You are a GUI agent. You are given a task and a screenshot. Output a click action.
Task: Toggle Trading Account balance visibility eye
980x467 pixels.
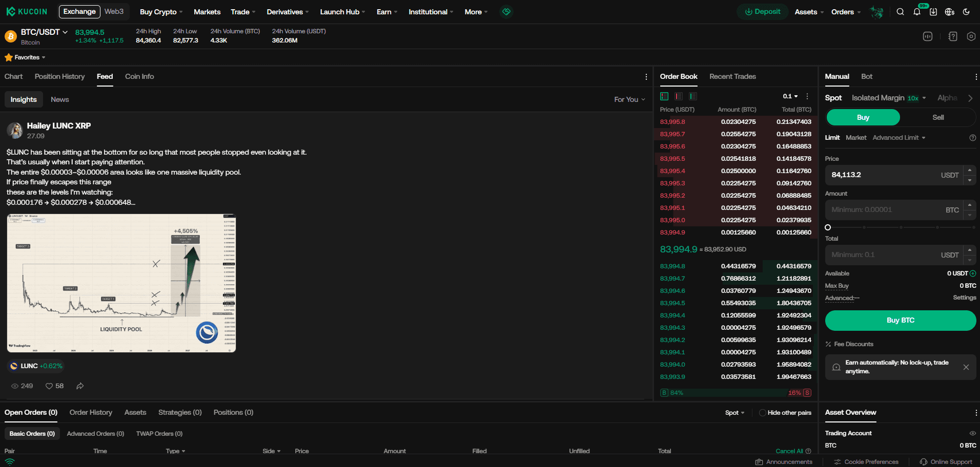[972, 433]
